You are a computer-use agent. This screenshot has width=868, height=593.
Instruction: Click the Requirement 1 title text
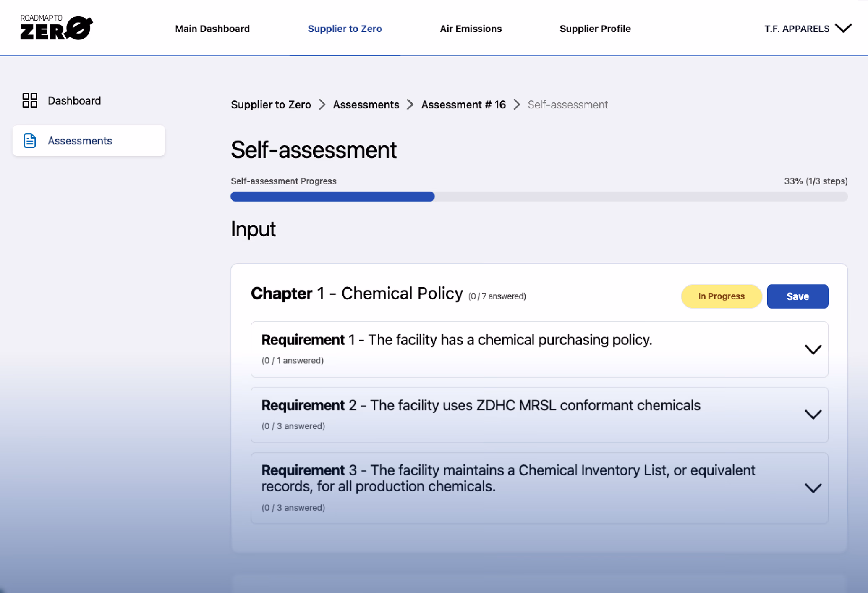(x=457, y=340)
